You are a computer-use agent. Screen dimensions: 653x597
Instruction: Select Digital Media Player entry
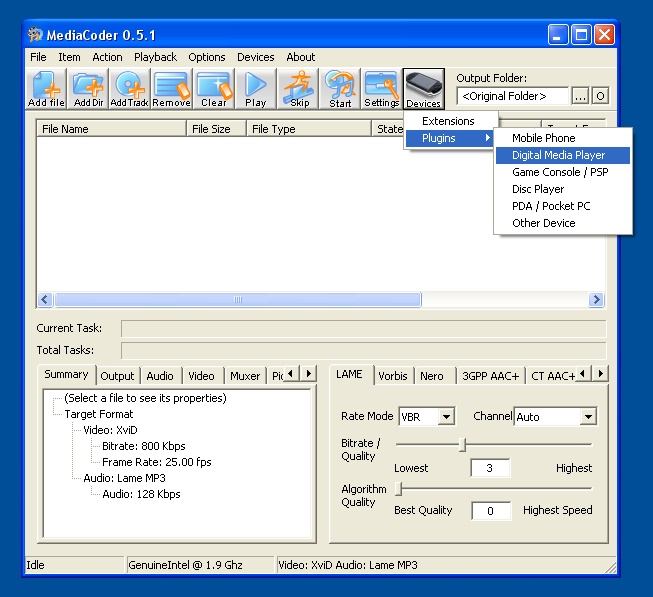point(563,155)
